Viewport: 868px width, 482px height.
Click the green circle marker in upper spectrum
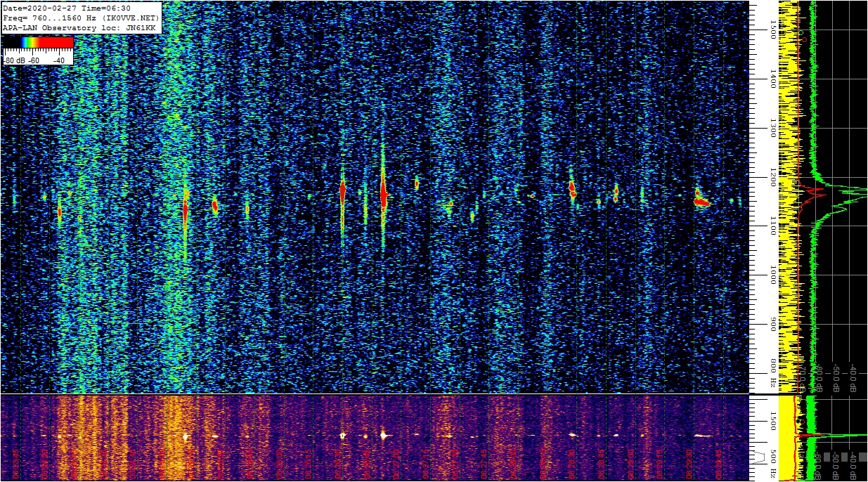(x=800, y=32)
